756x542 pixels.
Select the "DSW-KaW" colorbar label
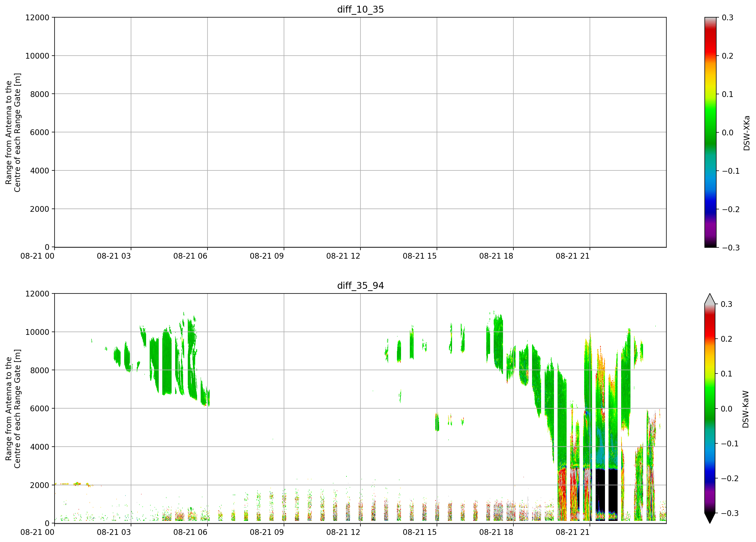(746, 409)
